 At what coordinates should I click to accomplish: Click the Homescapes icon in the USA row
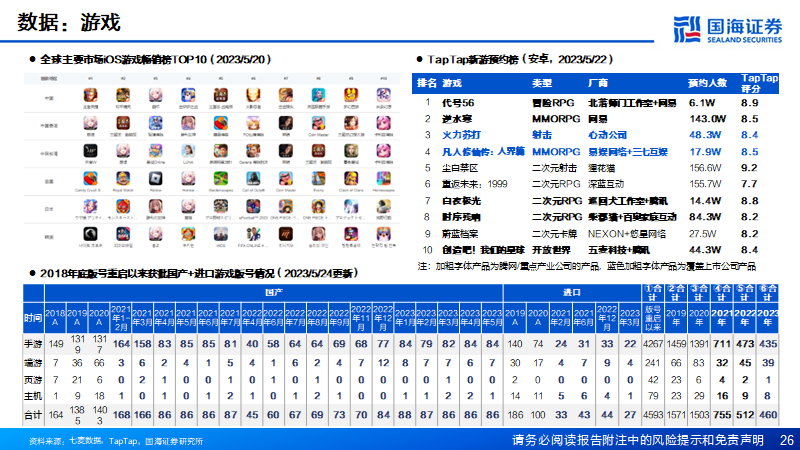point(383,179)
